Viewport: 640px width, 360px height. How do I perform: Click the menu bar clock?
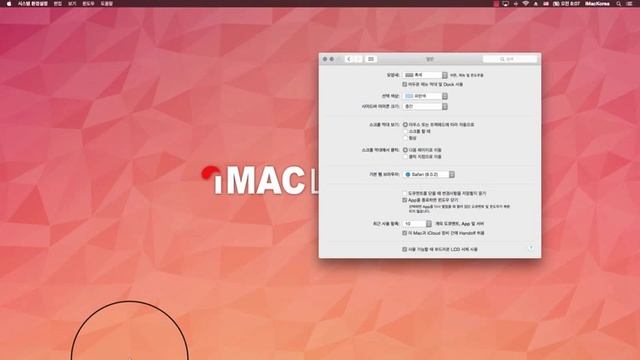567,4
